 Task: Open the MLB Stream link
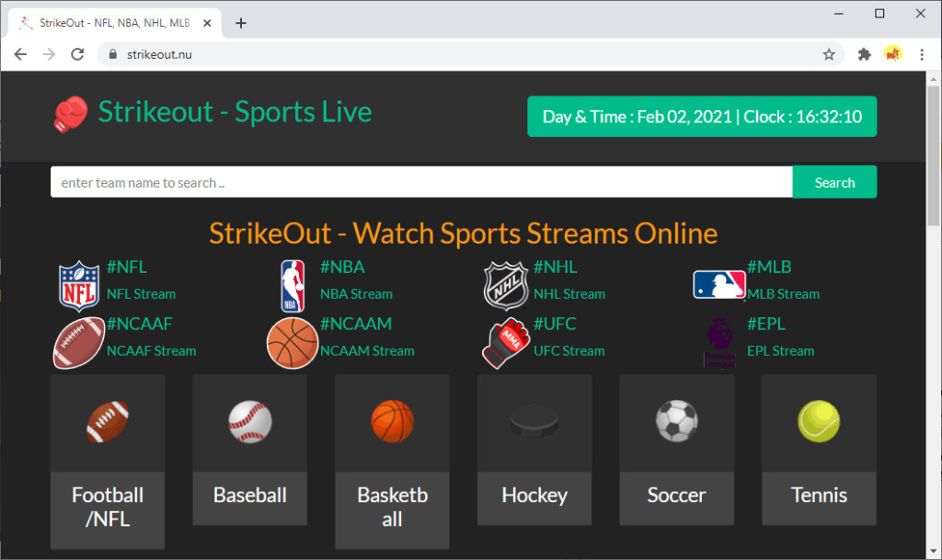tap(784, 294)
